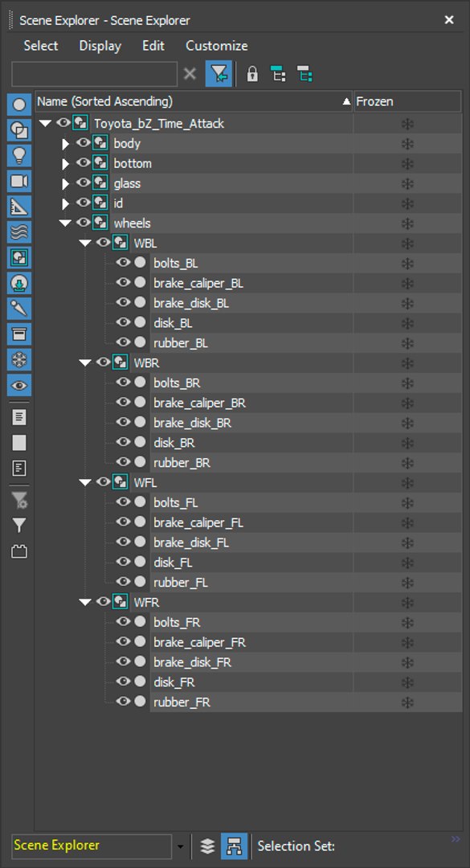Image resolution: width=470 pixels, height=868 pixels.
Task: Click Display All sidebar icon
Action: coord(19,417)
